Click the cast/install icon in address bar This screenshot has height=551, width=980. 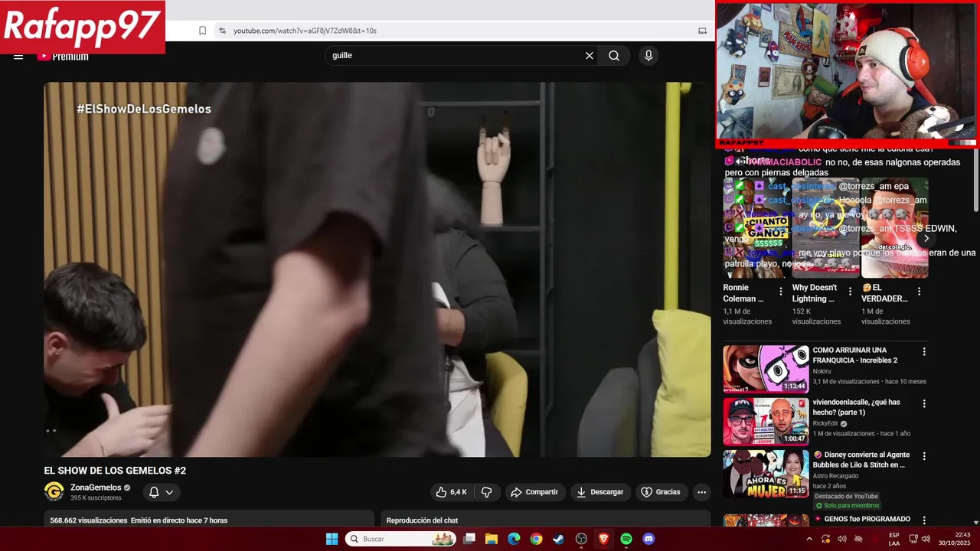click(x=702, y=31)
